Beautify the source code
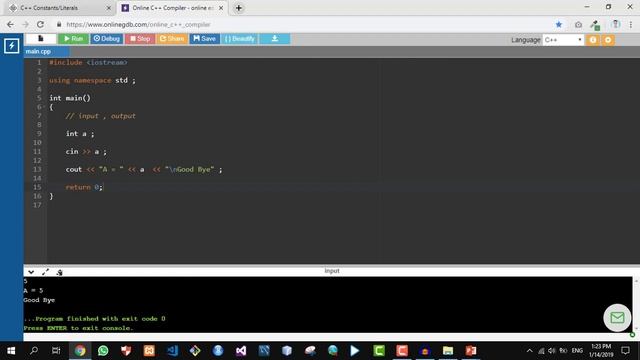 click(x=240, y=39)
